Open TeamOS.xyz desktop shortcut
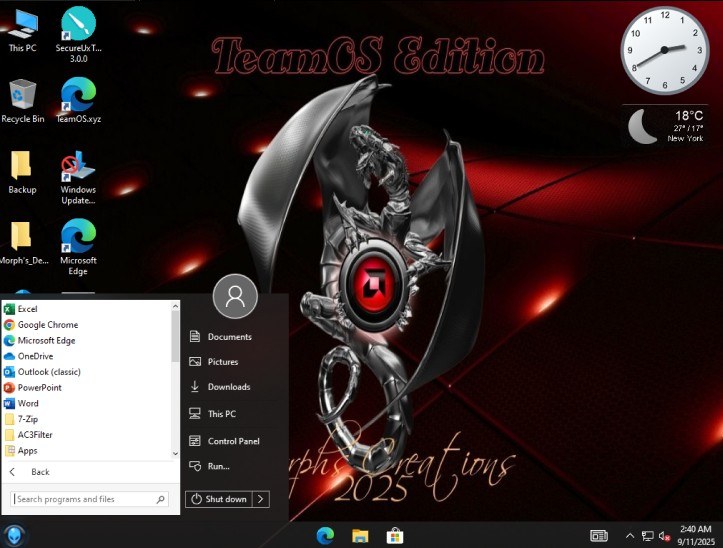This screenshot has height=548, width=723. (78, 100)
